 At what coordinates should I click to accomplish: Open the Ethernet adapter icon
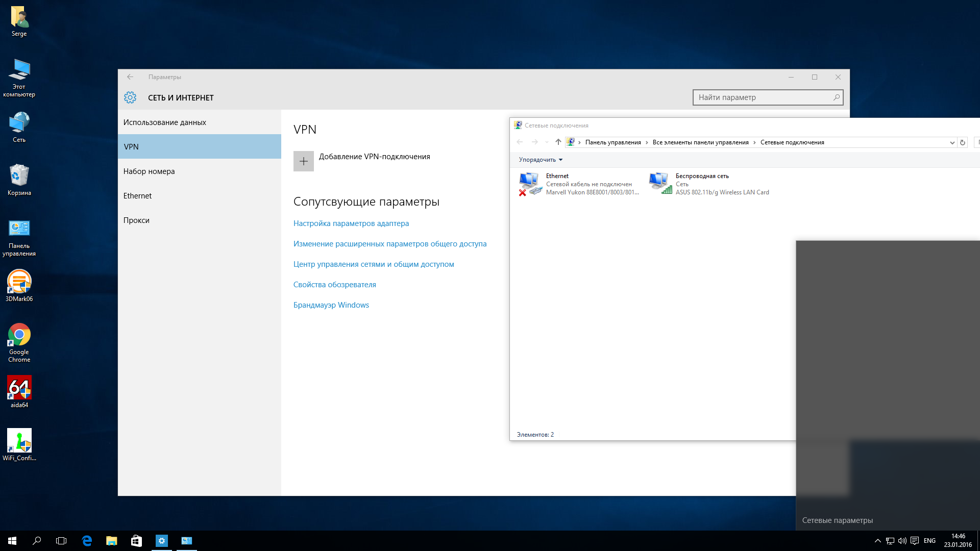pyautogui.click(x=530, y=184)
